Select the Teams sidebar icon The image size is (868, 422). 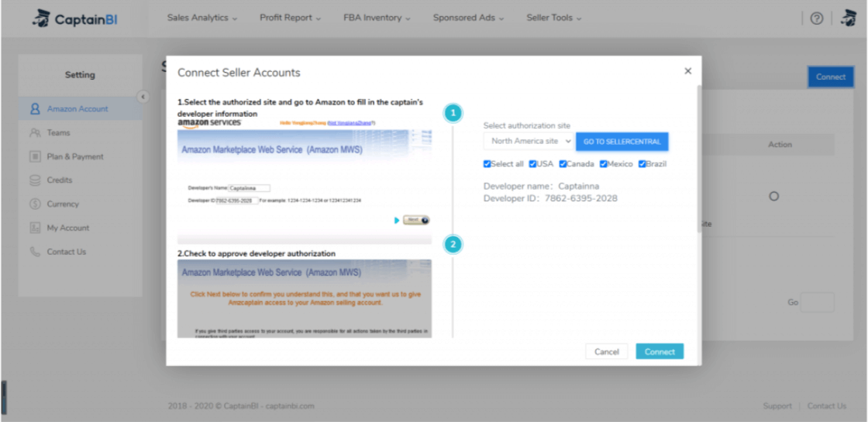[x=35, y=133]
